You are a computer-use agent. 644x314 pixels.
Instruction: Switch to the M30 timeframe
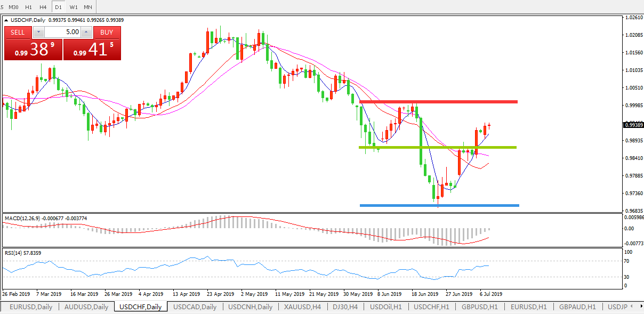pos(14,7)
